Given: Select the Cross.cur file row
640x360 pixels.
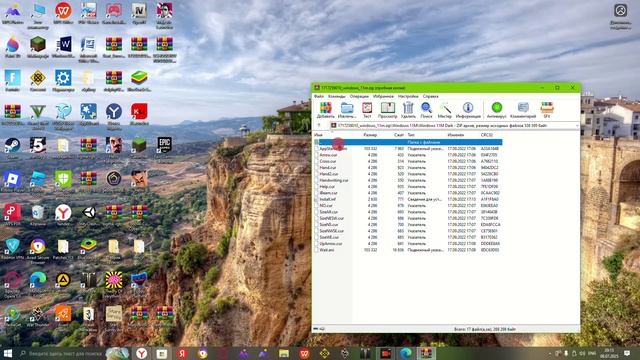Looking at the screenshot, I should click(x=407, y=161).
